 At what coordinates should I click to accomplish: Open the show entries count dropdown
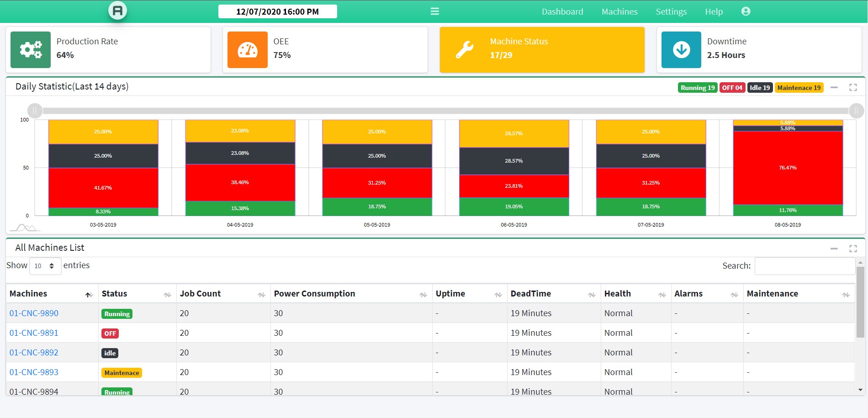tap(45, 266)
